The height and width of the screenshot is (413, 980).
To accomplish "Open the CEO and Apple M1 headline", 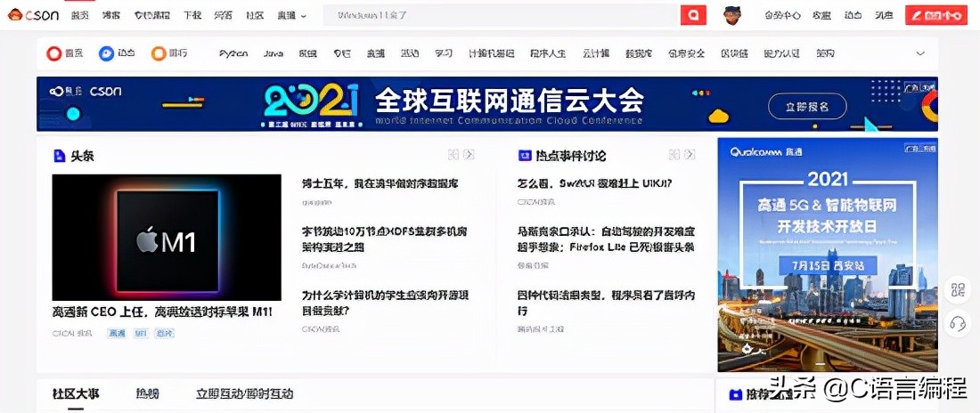I will tap(162, 312).
